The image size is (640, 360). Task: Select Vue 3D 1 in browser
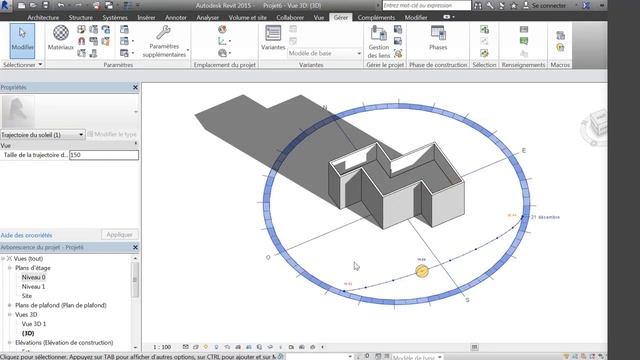pos(34,324)
